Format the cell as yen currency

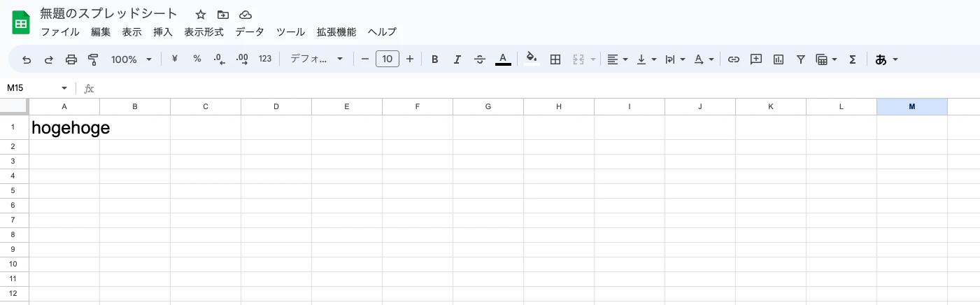point(175,59)
